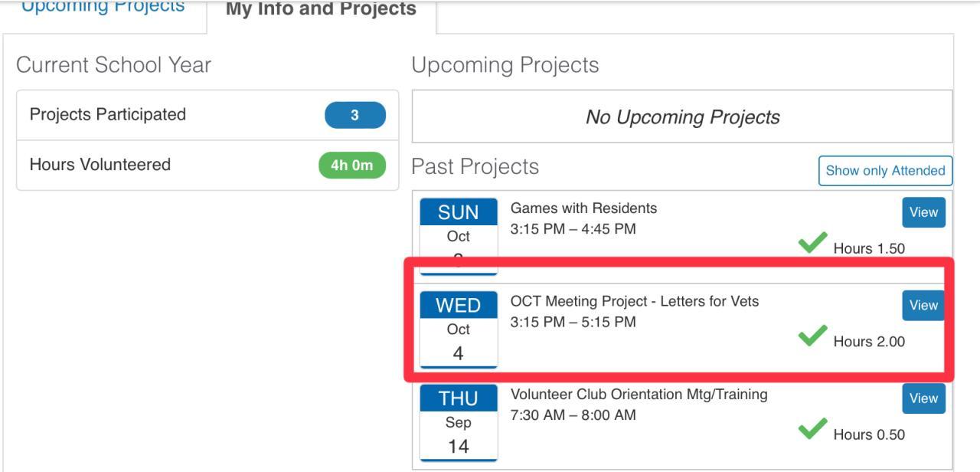Click the No Upcoming Projects box

pos(682,117)
